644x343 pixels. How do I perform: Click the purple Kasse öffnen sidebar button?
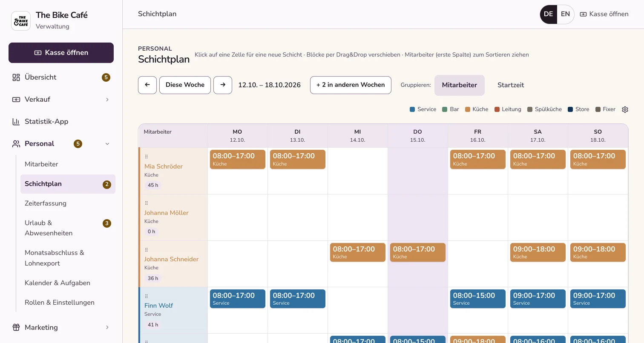pos(61,53)
